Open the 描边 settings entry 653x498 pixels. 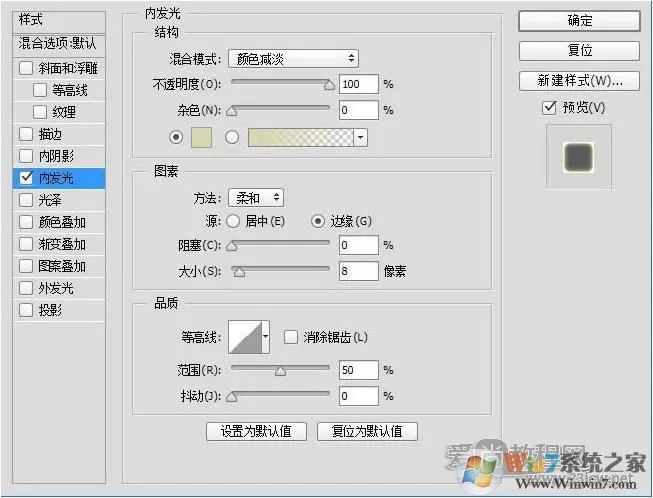50,134
